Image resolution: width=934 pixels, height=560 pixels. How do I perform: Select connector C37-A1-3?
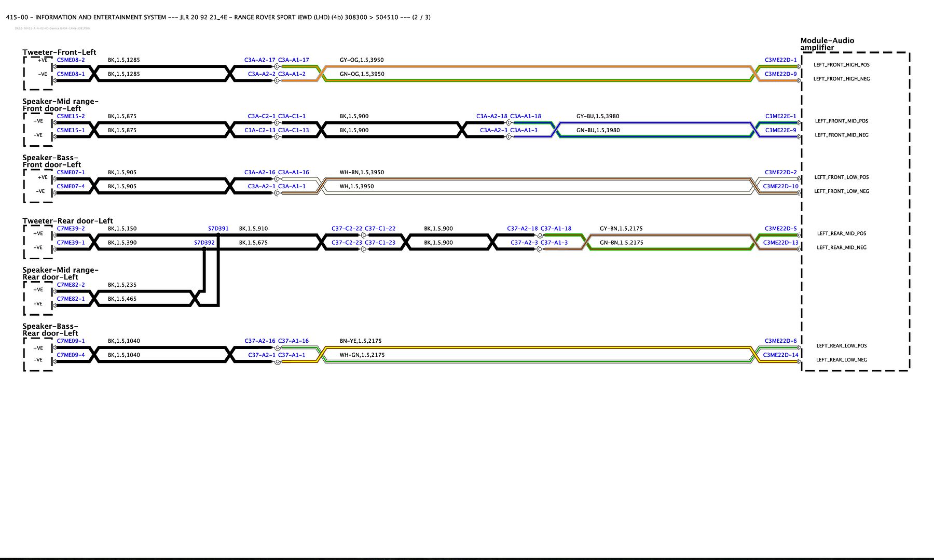point(554,242)
